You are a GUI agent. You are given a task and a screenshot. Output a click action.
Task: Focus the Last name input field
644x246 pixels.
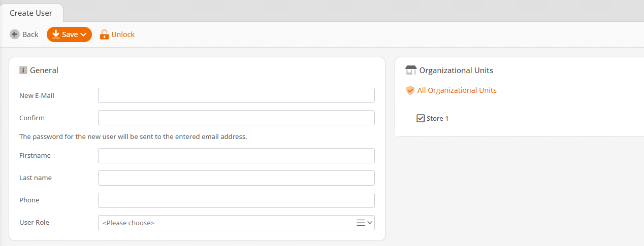click(x=236, y=178)
